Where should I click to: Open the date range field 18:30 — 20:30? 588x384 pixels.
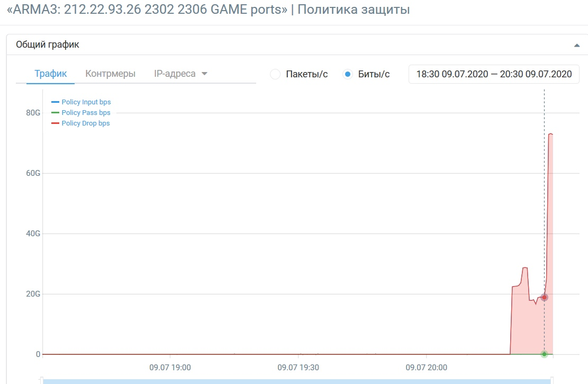(494, 74)
